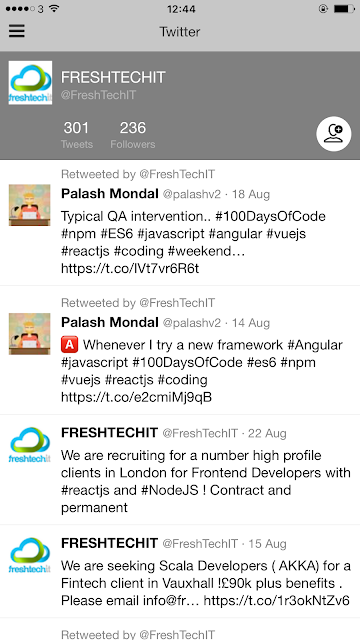Tap FreshTechIT avatar on 22 Aug tweet

pos(29,445)
